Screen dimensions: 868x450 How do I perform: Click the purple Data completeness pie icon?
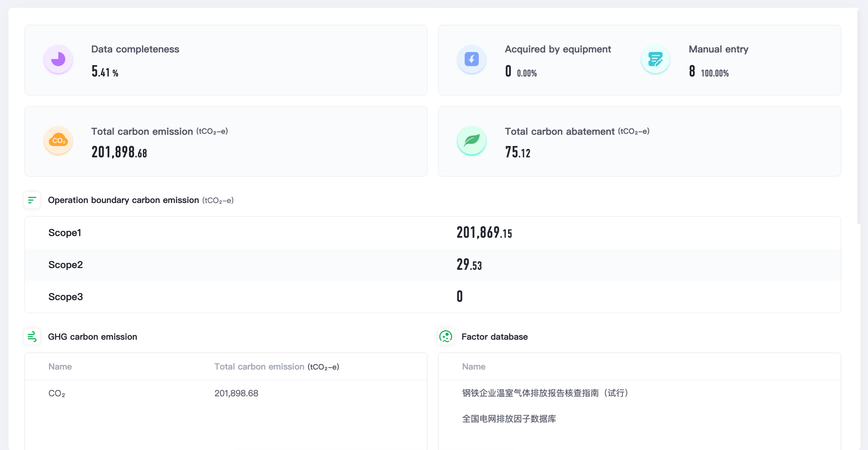(58, 59)
